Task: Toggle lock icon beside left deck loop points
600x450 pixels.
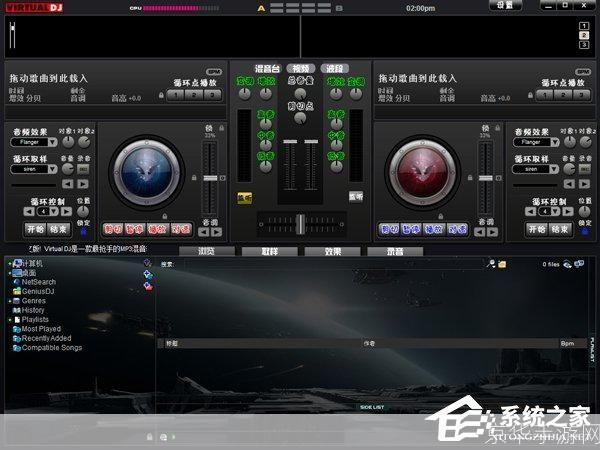Action: pos(161,95)
